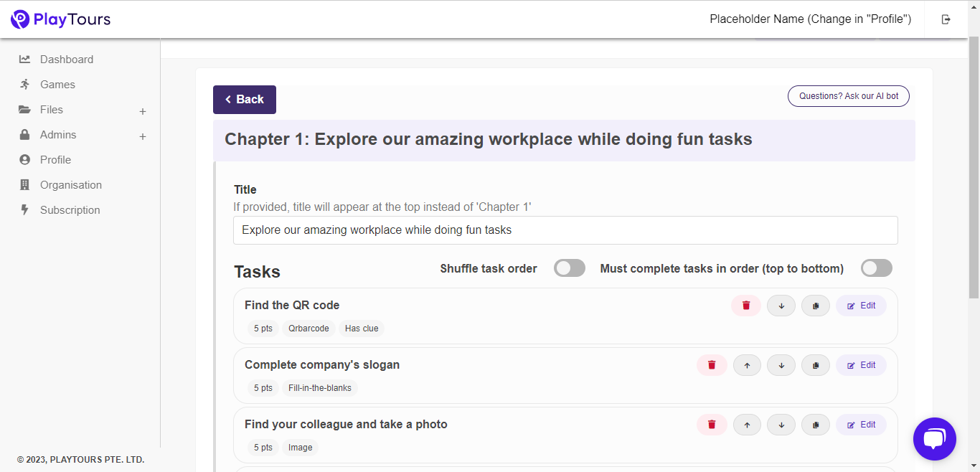Open the chat support bubble
Image resolution: width=980 pixels, height=472 pixels.
pos(935,439)
